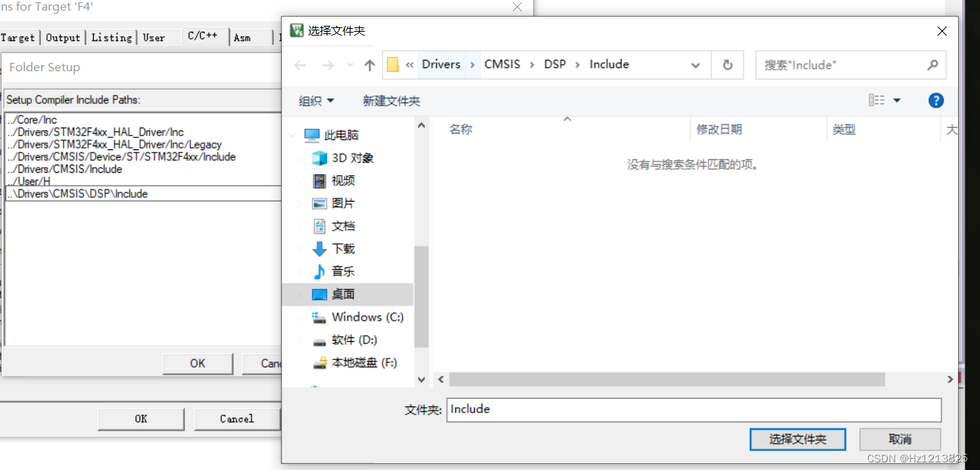
Task: Click the 文件夹 name field containing Include
Action: pos(694,409)
